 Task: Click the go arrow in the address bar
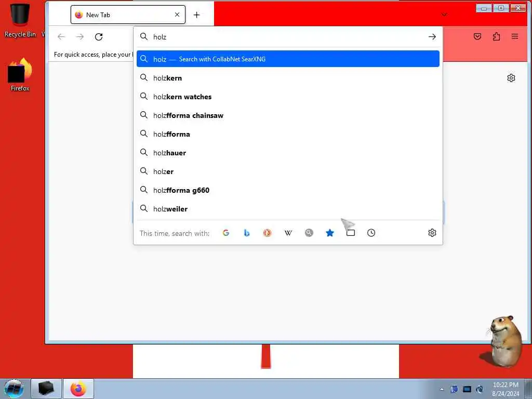tap(432, 37)
